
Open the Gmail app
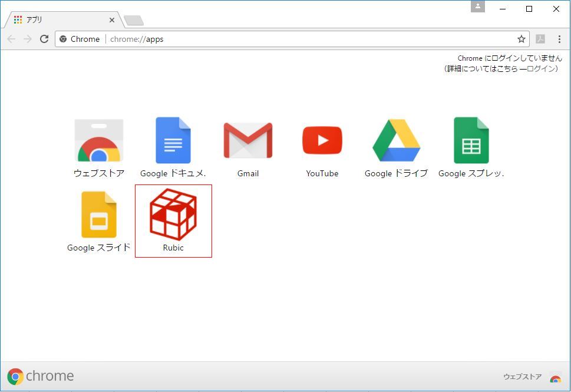[x=248, y=140]
